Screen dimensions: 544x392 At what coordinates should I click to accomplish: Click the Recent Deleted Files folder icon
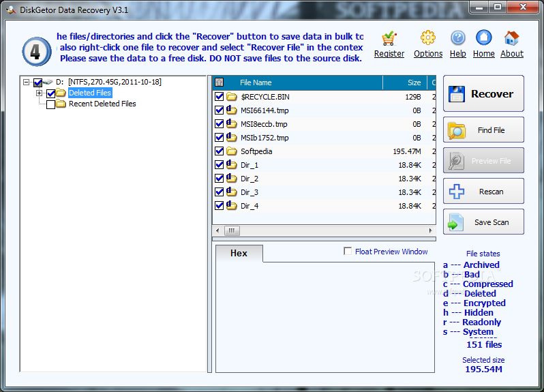click(x=61, y=104)
